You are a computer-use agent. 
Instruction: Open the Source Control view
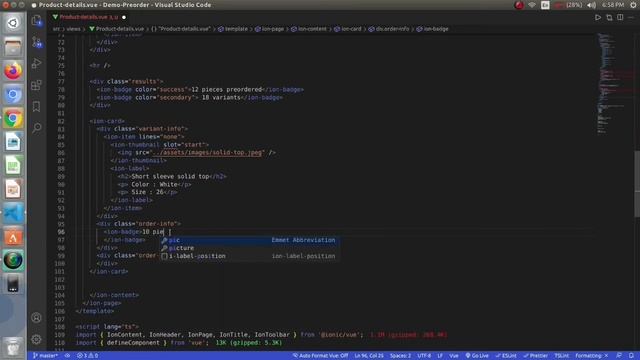pos(37,42)
